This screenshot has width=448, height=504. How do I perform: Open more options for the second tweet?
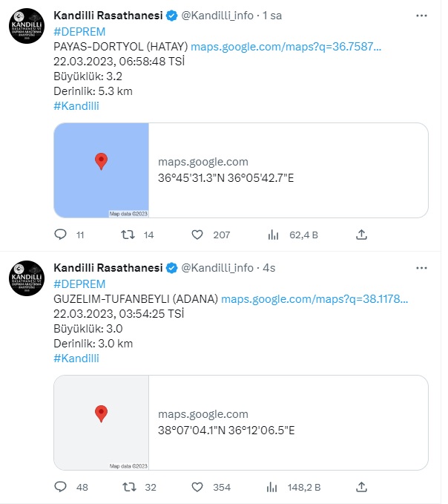(421, 268)
